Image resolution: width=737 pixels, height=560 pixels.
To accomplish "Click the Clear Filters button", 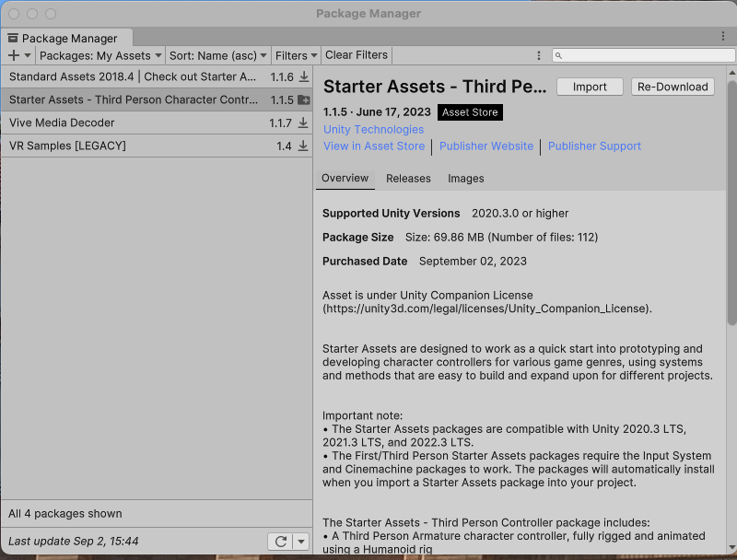I will click(x=357, y=56).
